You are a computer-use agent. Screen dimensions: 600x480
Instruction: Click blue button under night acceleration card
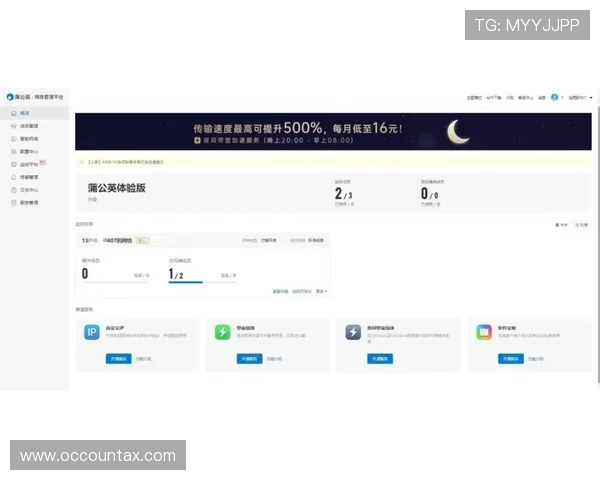tap(380, 359)
